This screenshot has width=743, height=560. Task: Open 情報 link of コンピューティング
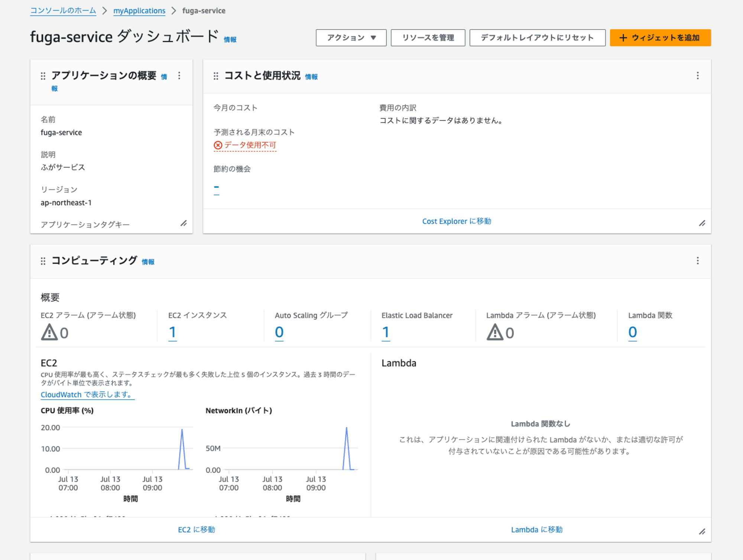[148, 262]
